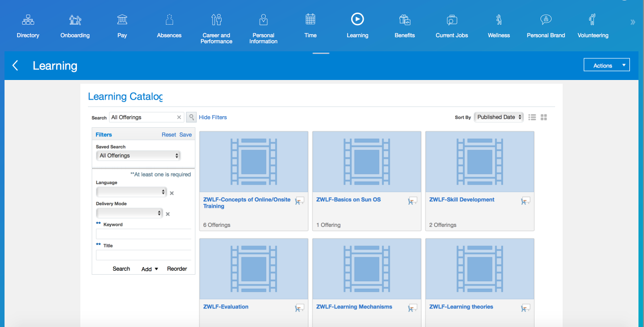Image resolution: width=644 pixels, height=327 pixels.
Task: Click the magnifier search icon beside All Offerings
Action: coord(191,117)
